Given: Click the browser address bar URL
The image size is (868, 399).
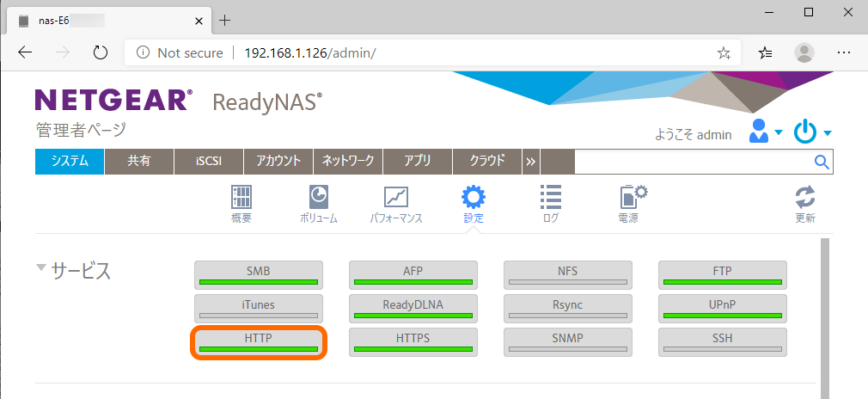Looking at the screenshot, I should [310, 52].
